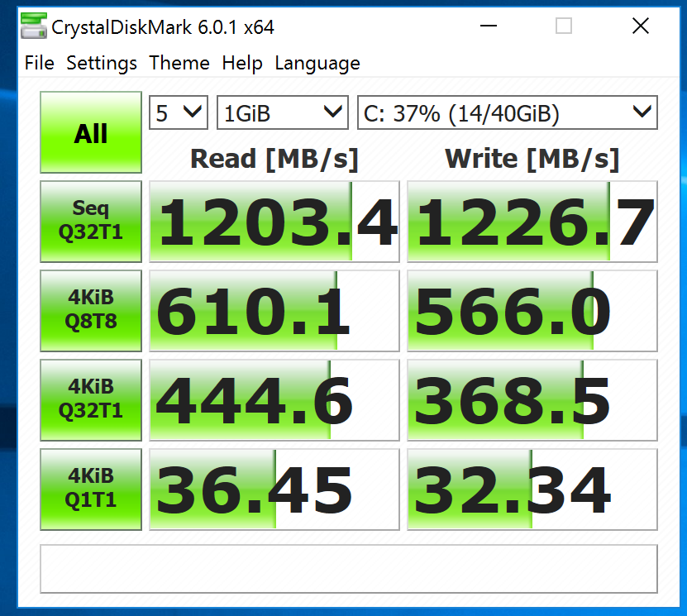This screenshot has height=616, width=687.
Task: Select the Seq write result 1226.7
Action: (x=532, y=222)
